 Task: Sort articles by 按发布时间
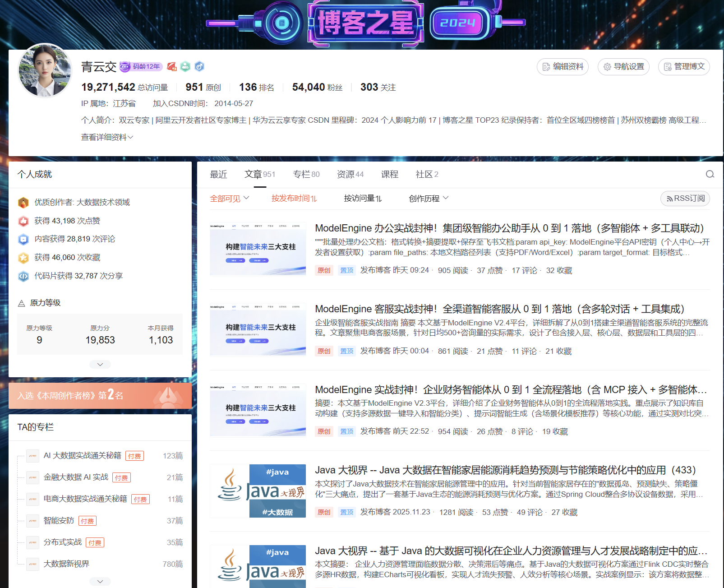[294, 199]
